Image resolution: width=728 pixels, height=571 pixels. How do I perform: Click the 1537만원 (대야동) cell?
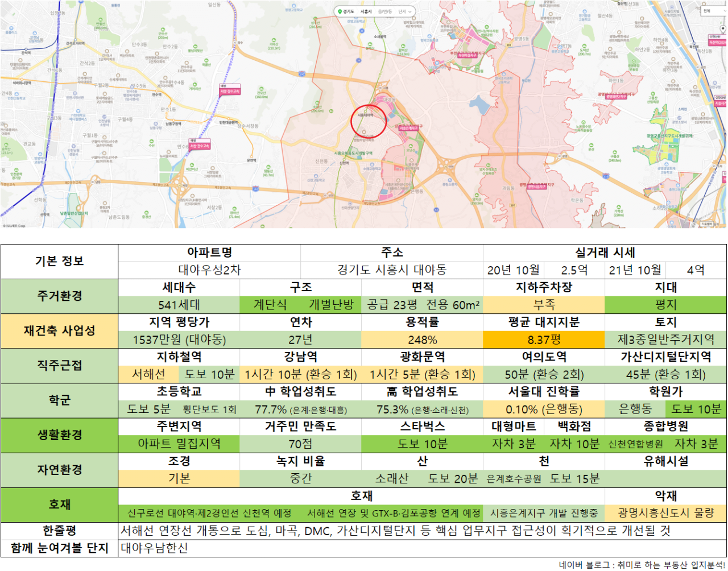click(179, 340)
